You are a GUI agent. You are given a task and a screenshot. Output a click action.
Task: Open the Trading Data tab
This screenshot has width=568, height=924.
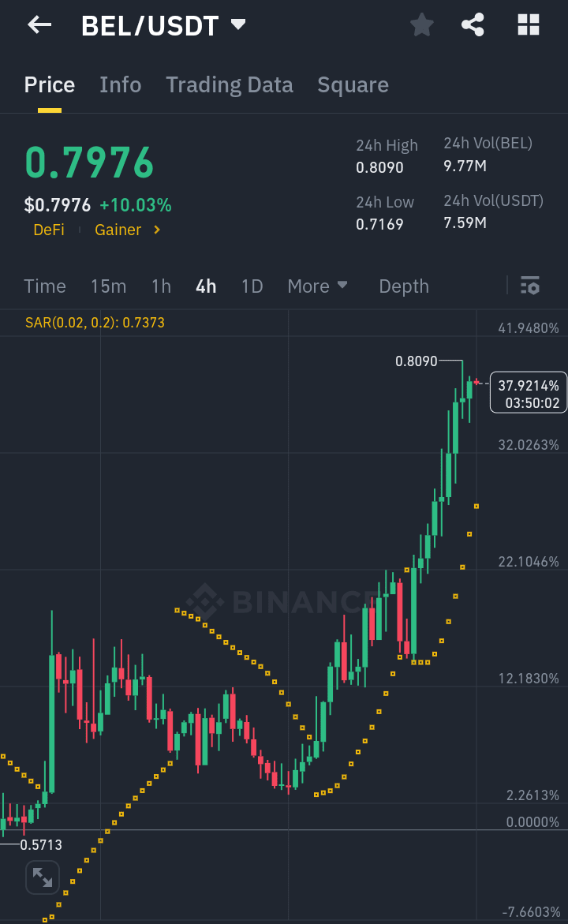click(x=230, y=84)
